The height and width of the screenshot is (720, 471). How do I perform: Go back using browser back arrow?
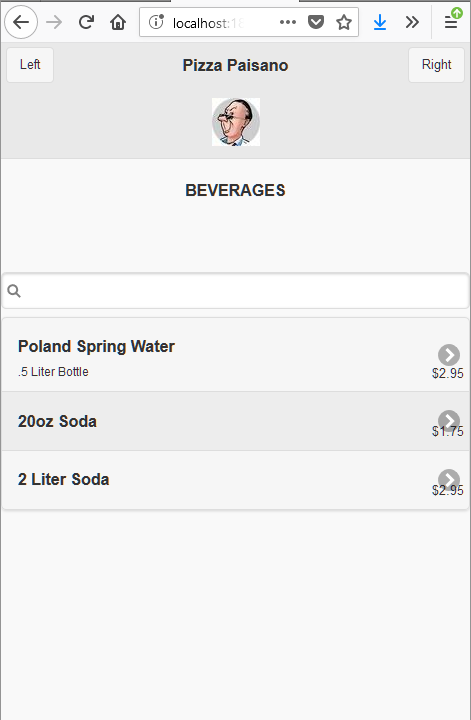tap(21, 22)
